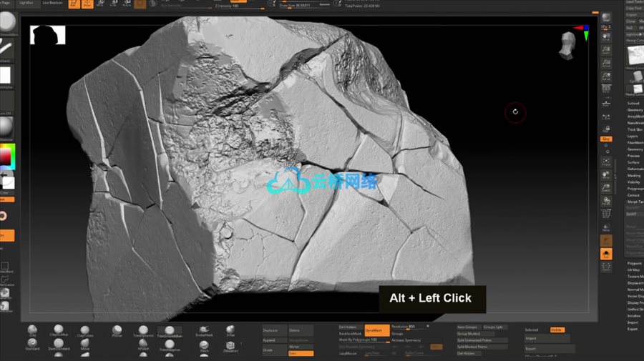Click the main color picker swatch
The image size is (644, 361).
click(x=6, y=156)
